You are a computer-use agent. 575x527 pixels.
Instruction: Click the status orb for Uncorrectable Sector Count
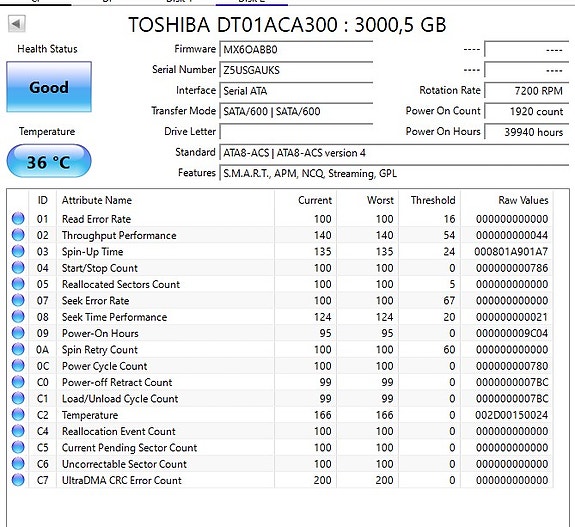[18, 464]
